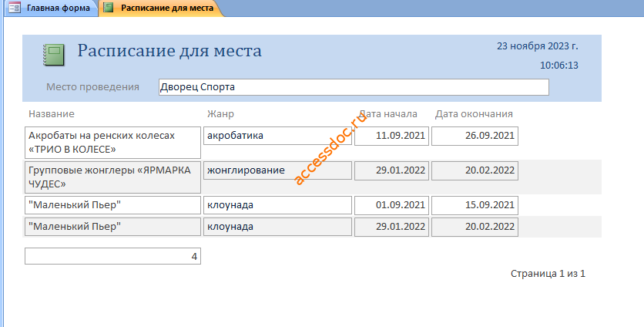Click the report title Расписание для места

coord(169,51)
